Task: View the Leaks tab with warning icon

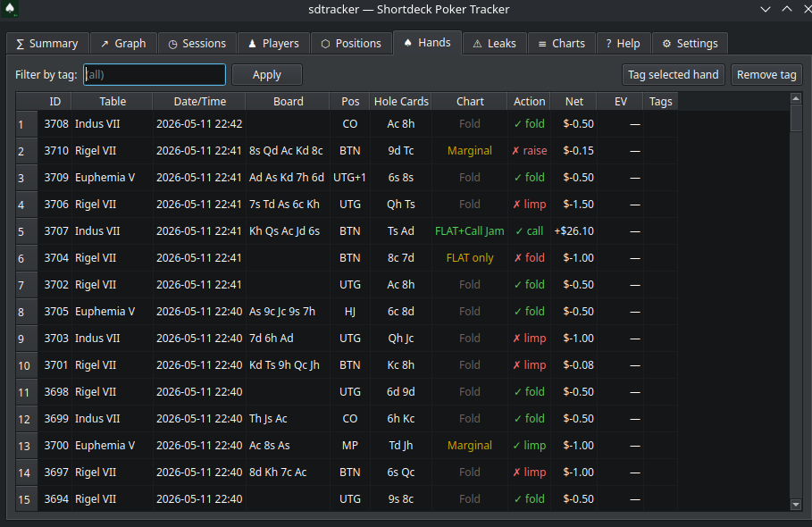Action: tap(495, 44)
